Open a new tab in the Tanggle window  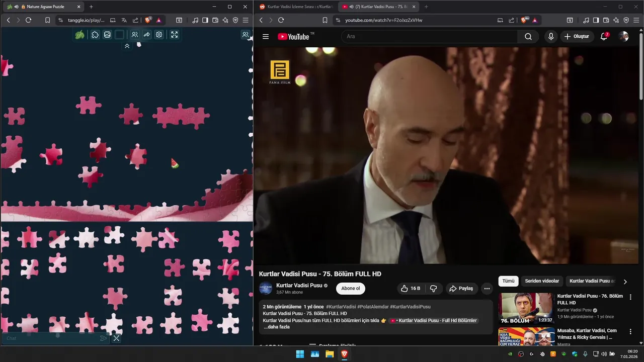pyautogui.click(x=91, y=7)
